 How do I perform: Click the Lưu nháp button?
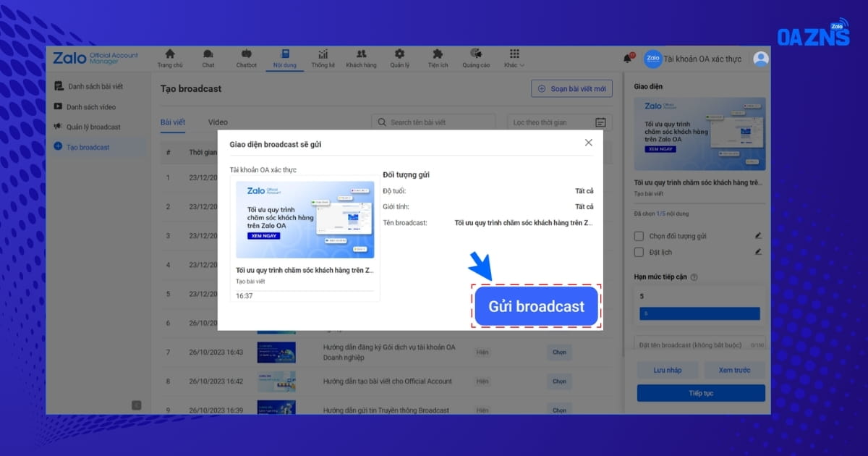click(x=667, y=370)
